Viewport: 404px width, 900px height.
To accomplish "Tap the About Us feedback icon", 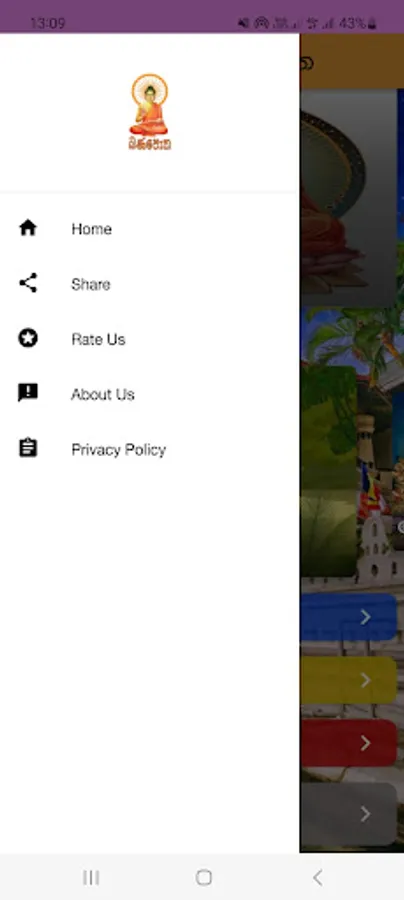I will pyautogui.click(x=28, y=394).
